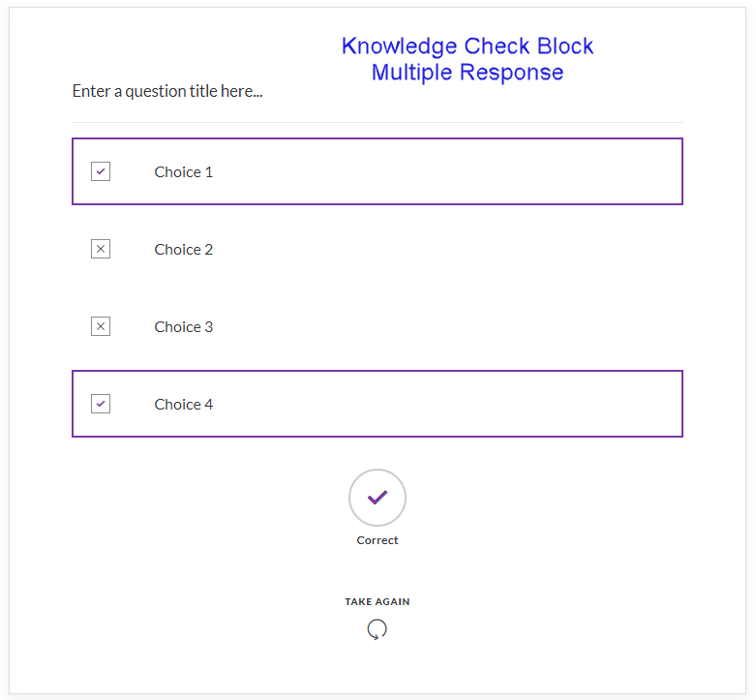756x700 pixels.
Task: Click the "Knowledge Check Block" heading line
Action: point(468,46)
